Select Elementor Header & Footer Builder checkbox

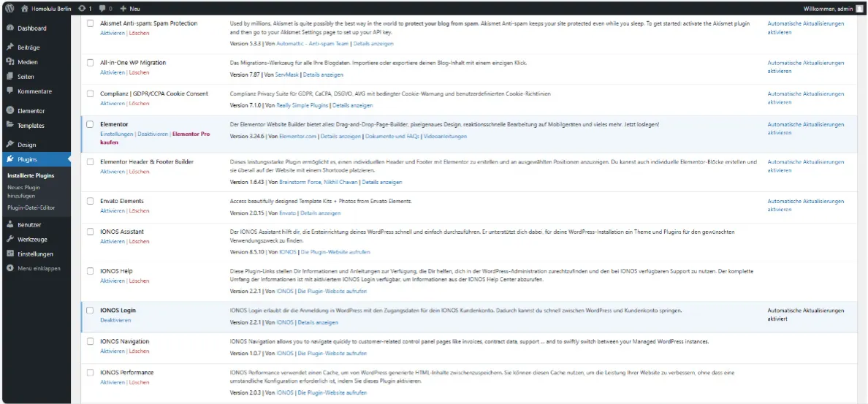[90, 161]
